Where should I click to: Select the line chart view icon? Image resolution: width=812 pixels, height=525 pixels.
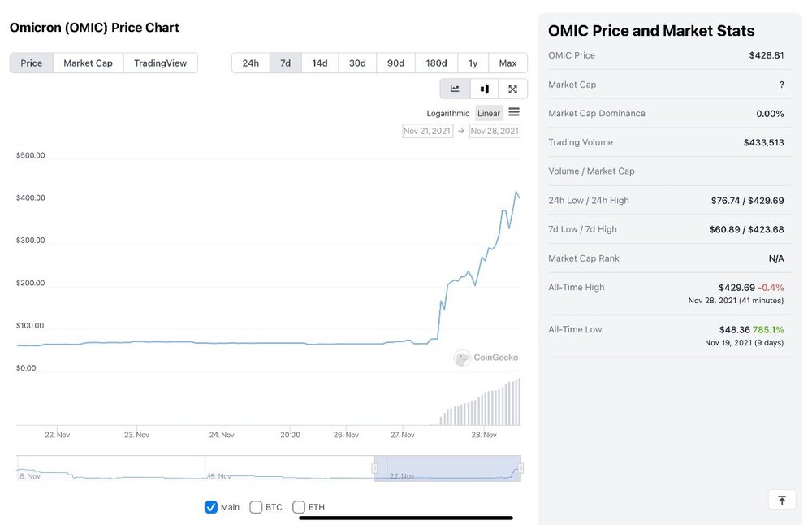pos(455,89)
